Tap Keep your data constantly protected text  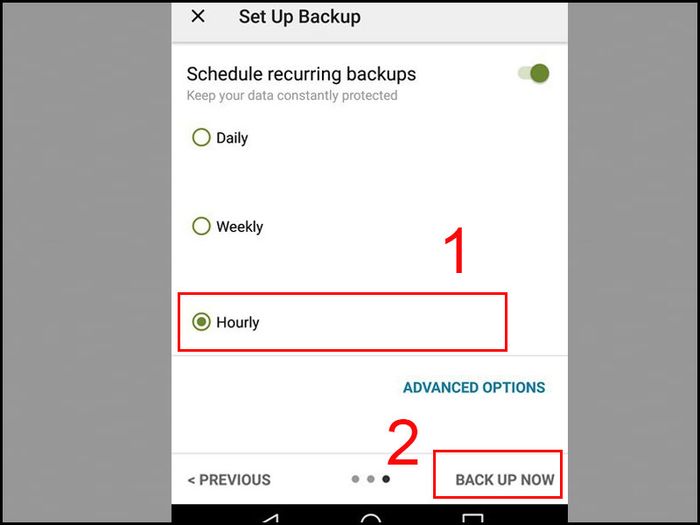coord(292,96)
